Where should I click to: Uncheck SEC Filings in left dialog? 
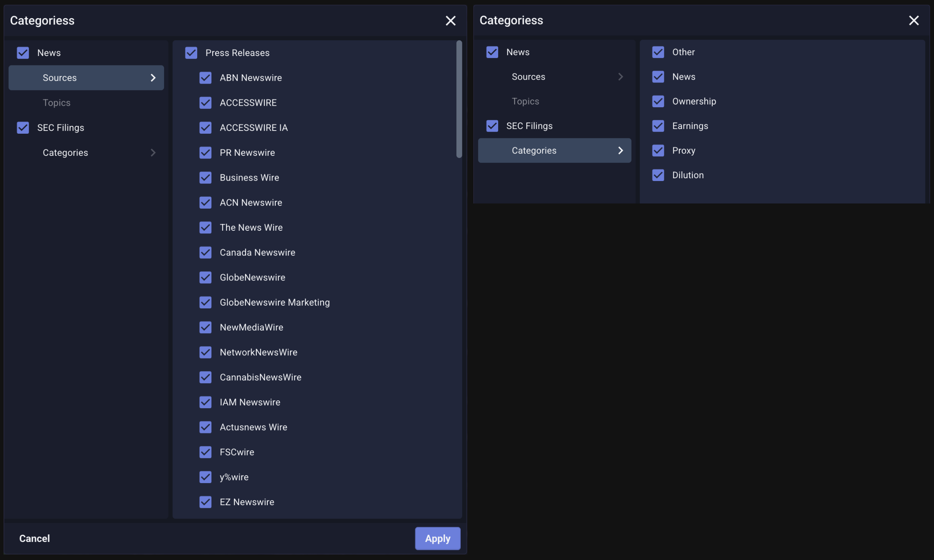pos(23,128)
